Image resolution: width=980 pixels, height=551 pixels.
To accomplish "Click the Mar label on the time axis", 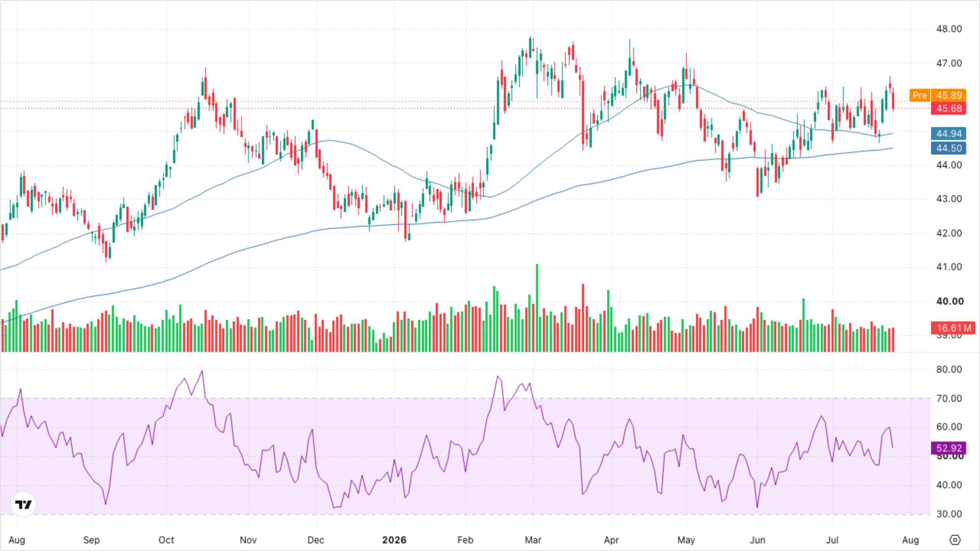I will pyautogui.click(x=533, y=540).
